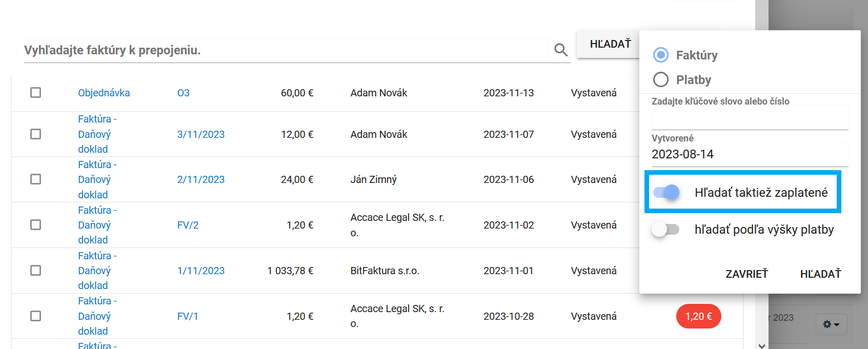This screenshot has height=349, width=868.
Task: Click the HĽADAŤ button beside search bar
Action: pyautogui.click(x=610, y=44)
